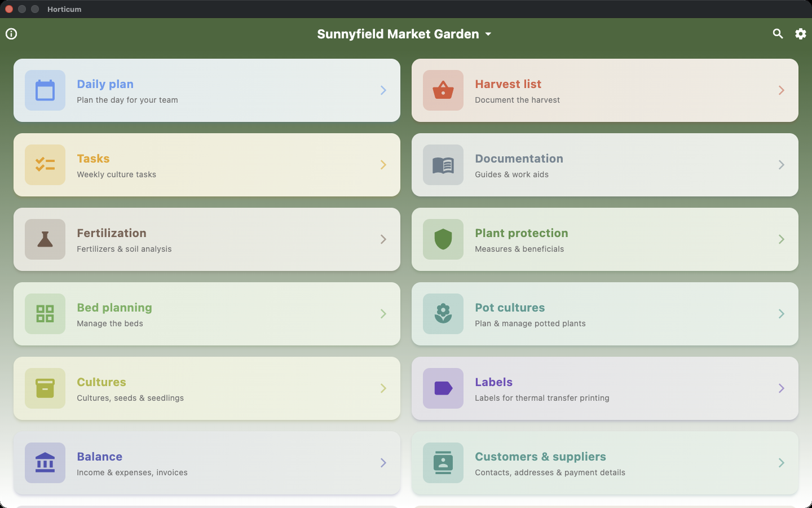The image size is (812, 508).
Task: Open the Balance title link
Action: click(100, 457)
